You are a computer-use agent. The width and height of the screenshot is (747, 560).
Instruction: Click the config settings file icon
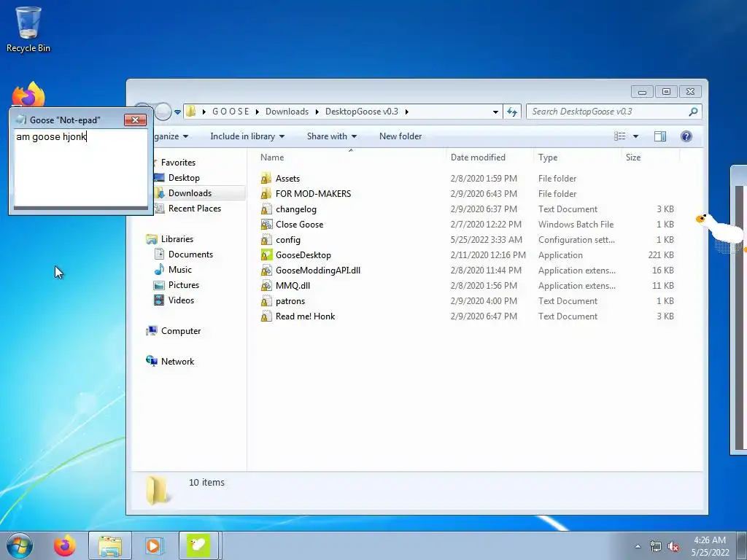(x=266, y=239)
